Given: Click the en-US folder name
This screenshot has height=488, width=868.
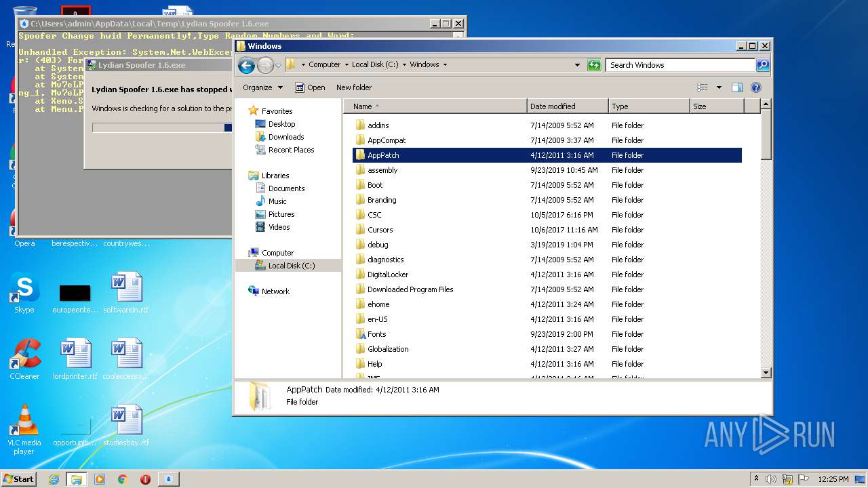Looking at the screenshot, I should [x=378, y=319].
